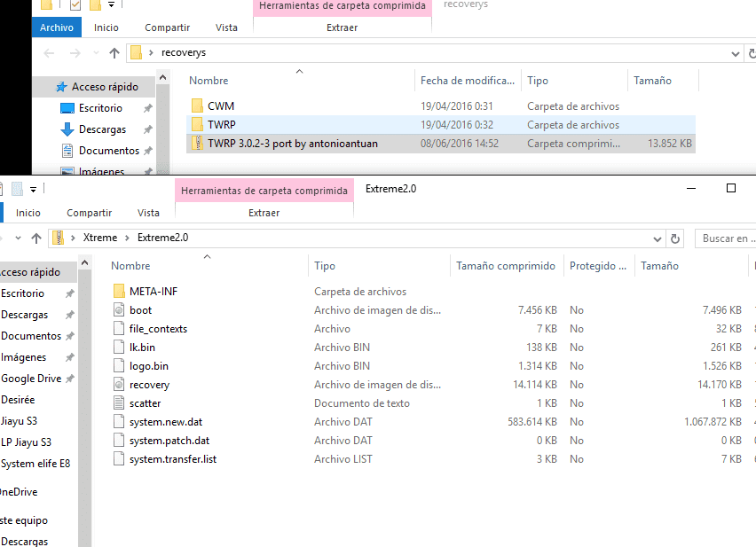Viewport: 756px width, 547px height.
Task: Click the Buscar en search field
Action: 726,238
